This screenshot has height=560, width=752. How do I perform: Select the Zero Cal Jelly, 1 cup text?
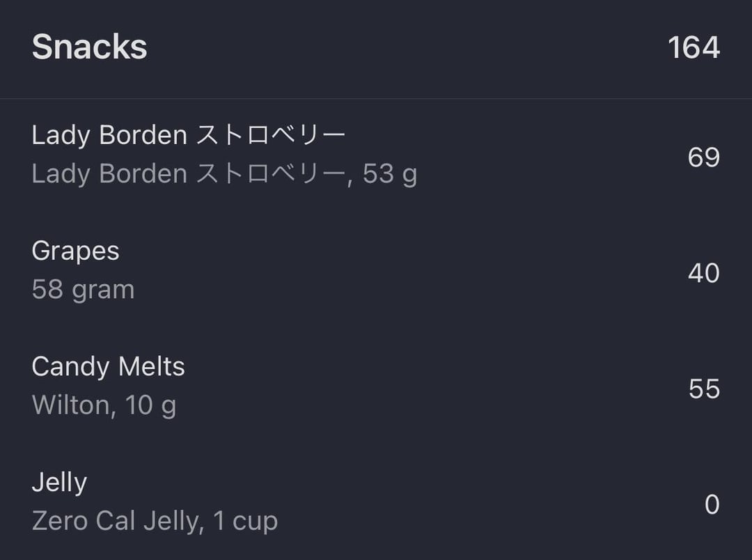(155, 521)
